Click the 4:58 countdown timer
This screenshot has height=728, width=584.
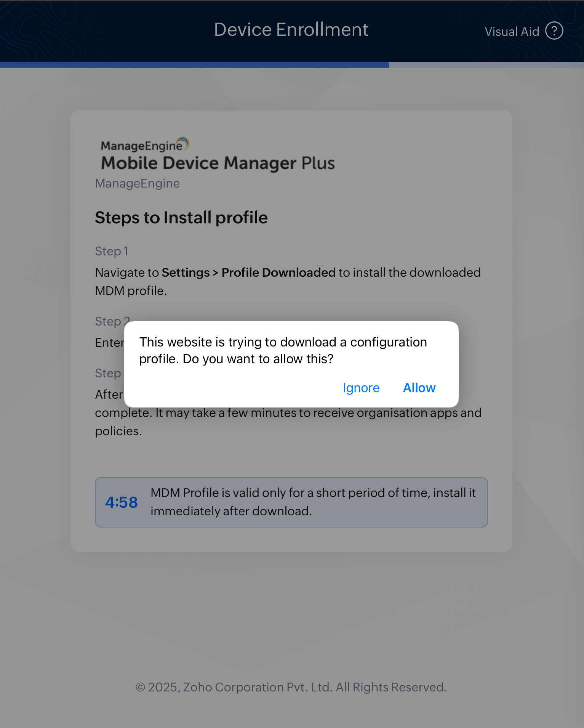(121, 502)
